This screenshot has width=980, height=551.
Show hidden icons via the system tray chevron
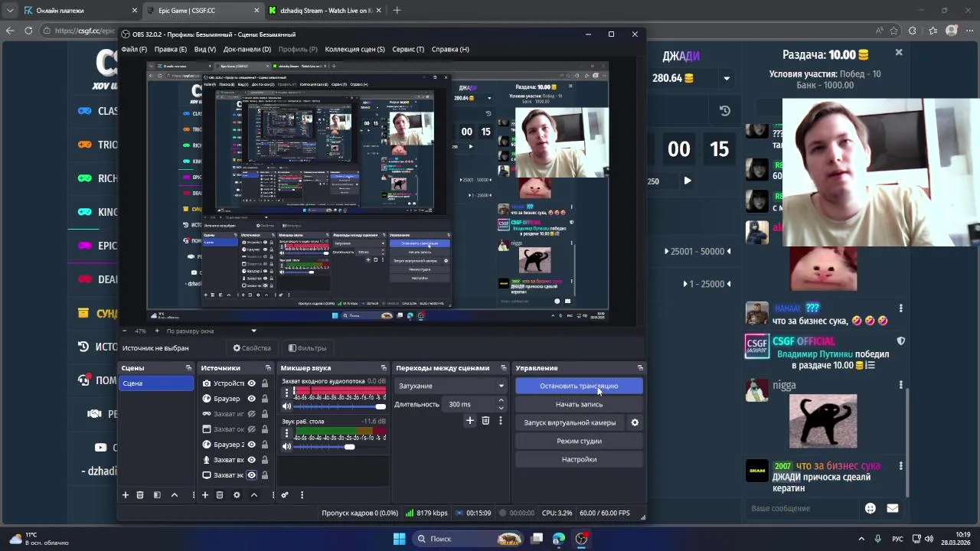point(861,539)
